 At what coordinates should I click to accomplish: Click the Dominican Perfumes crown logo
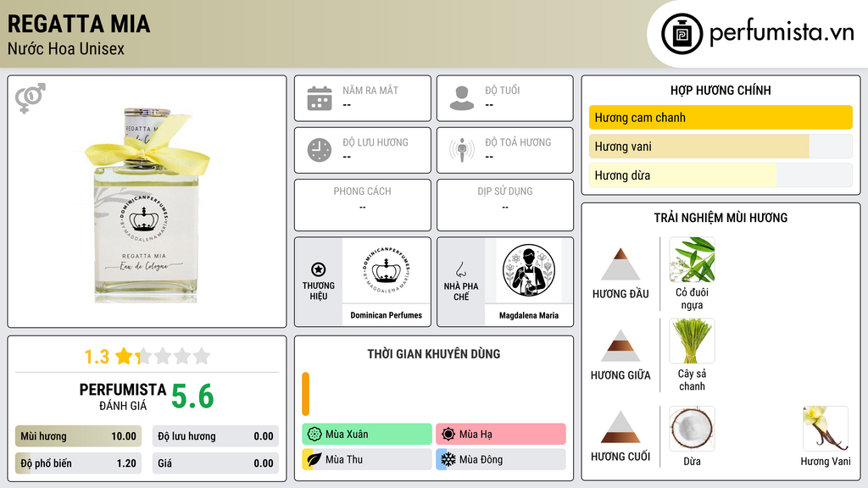tap(387, 270)
